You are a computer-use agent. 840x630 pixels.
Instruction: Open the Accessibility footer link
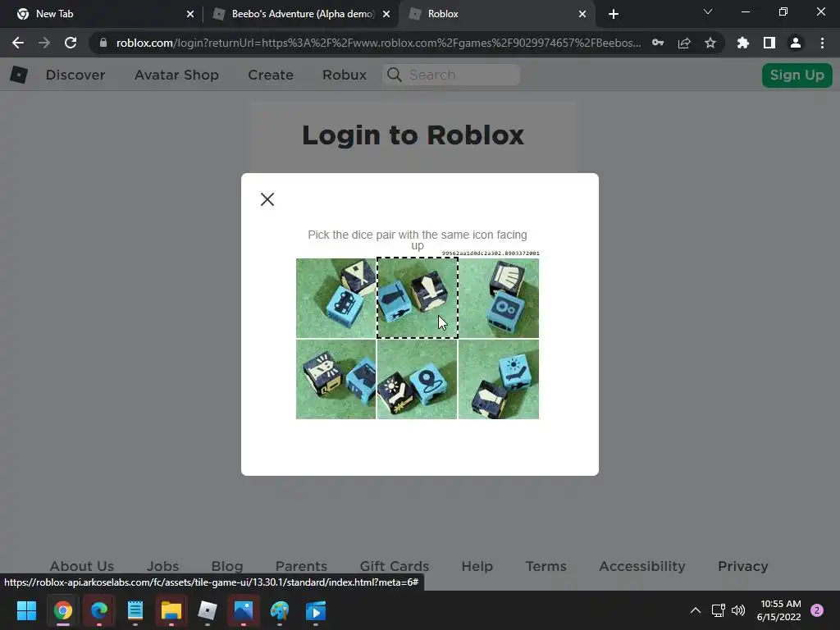(x=642, y=566)
